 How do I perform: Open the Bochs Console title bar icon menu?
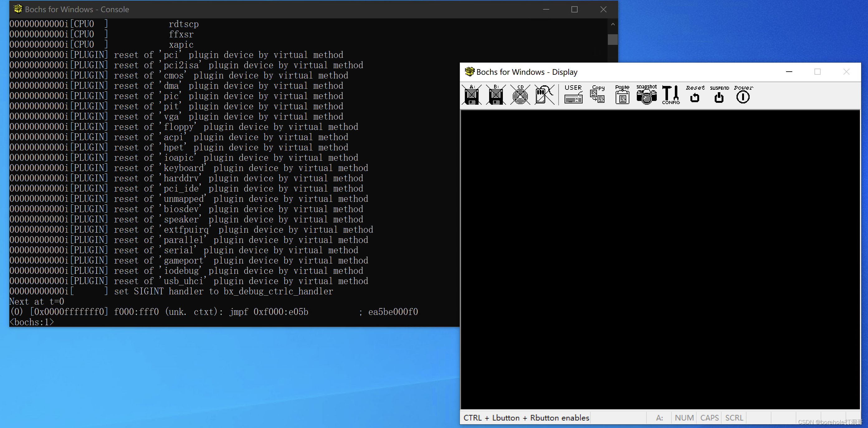[x=18, y=9]
